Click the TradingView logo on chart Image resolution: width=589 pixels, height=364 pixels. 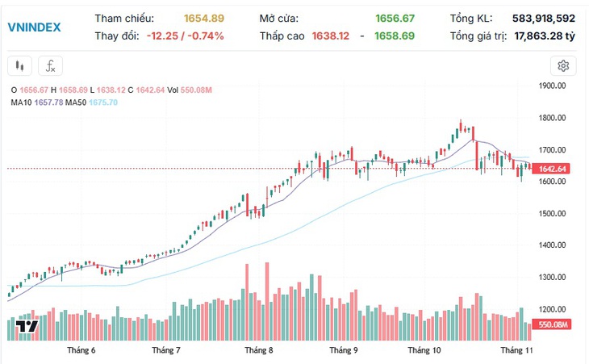click(27, 326)
